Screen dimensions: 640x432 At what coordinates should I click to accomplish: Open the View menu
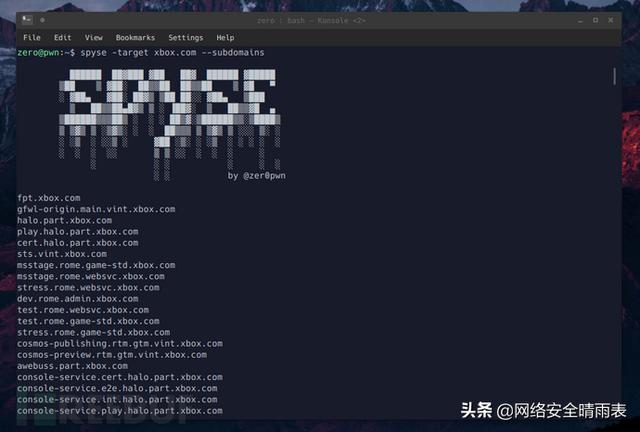click(x=93, y=38)
